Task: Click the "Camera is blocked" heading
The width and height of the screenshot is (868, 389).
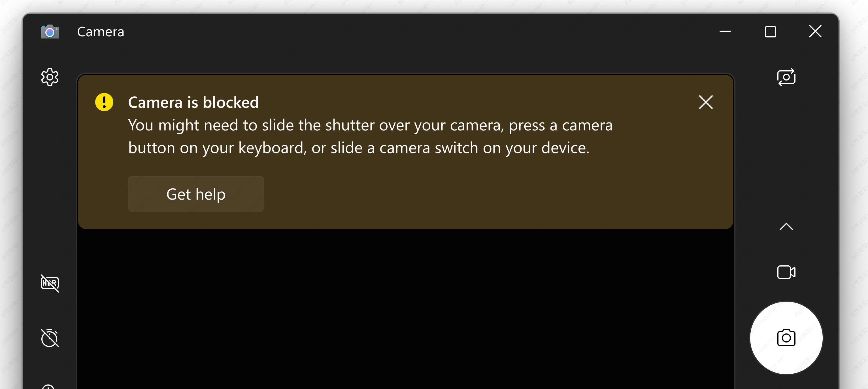Action: (x=193, y=102)
